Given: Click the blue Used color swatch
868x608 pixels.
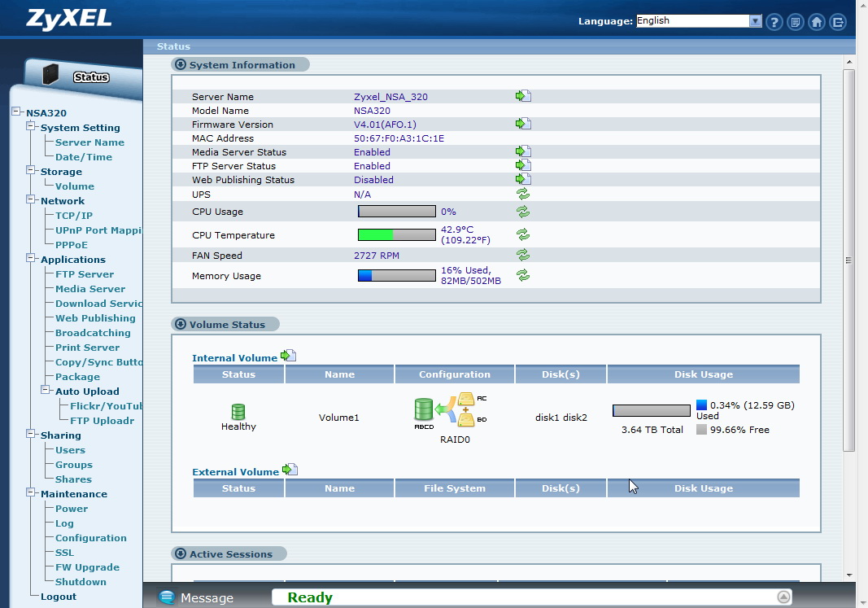Looking at the screenshot, I should 701,405.
